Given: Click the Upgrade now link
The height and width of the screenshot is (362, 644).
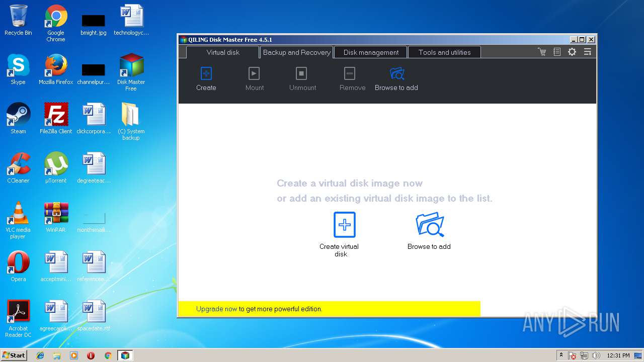Looking at the screenshot, I should [x=216, y=309].
